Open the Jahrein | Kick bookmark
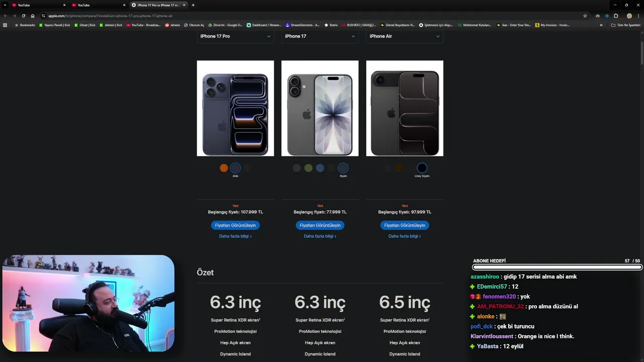The height and width of the screenshot is (362, 644). coord(111,25)
